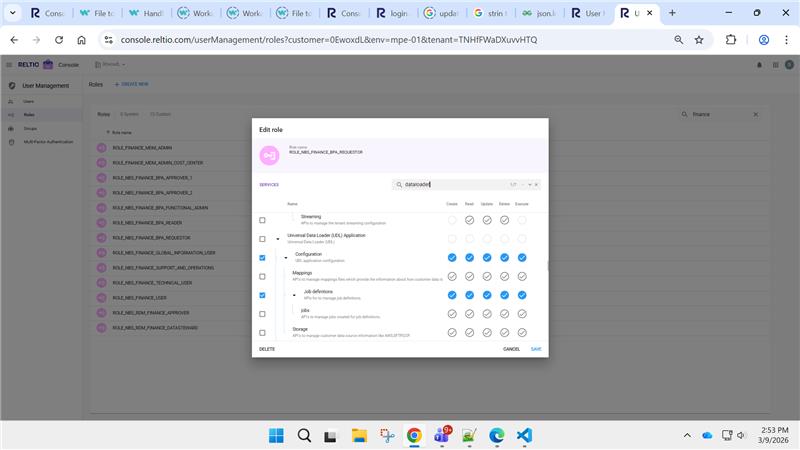This screenshot has height=450, width=800.
Task: Go to next search match arrow
Action: (530, 185)
